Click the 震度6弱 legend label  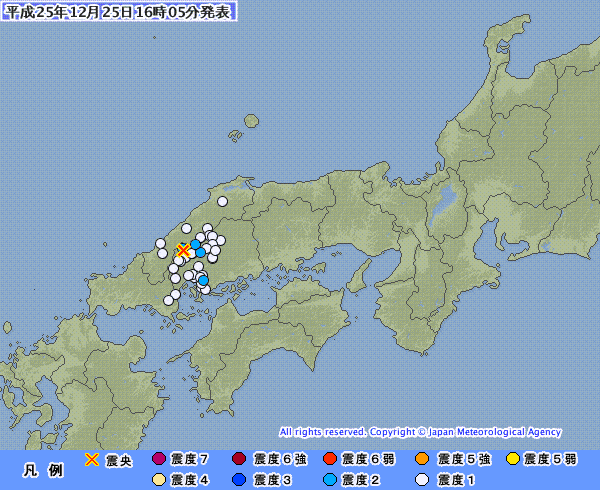click(x=368, y=459)
